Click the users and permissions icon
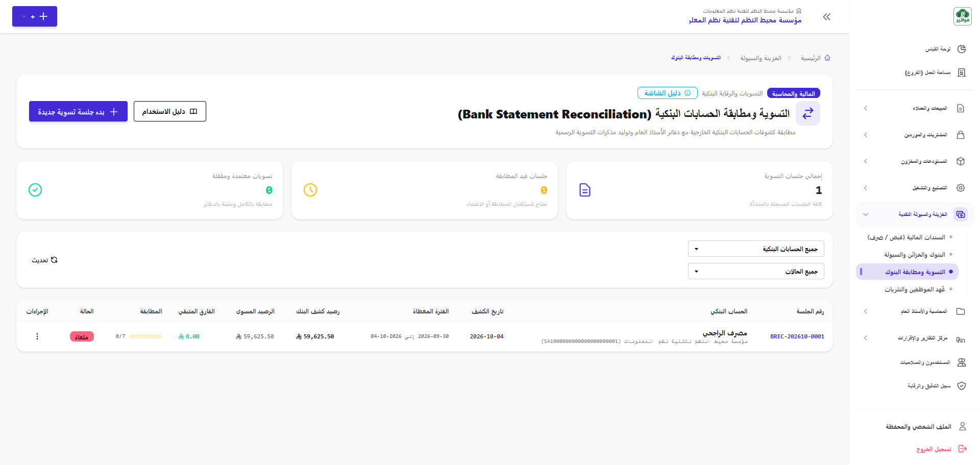The image size is (980, 465). [x=962, y=362]
